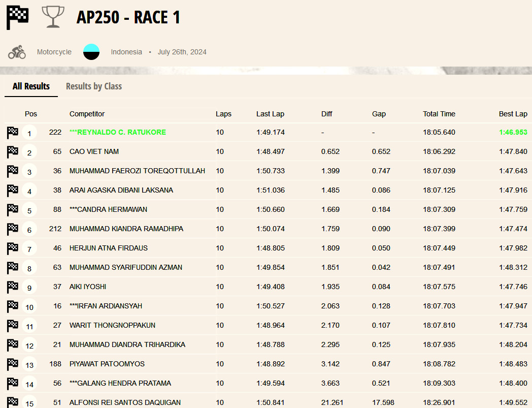
Task: Click the Best Lap column header
Action: [x=513, y=114]
